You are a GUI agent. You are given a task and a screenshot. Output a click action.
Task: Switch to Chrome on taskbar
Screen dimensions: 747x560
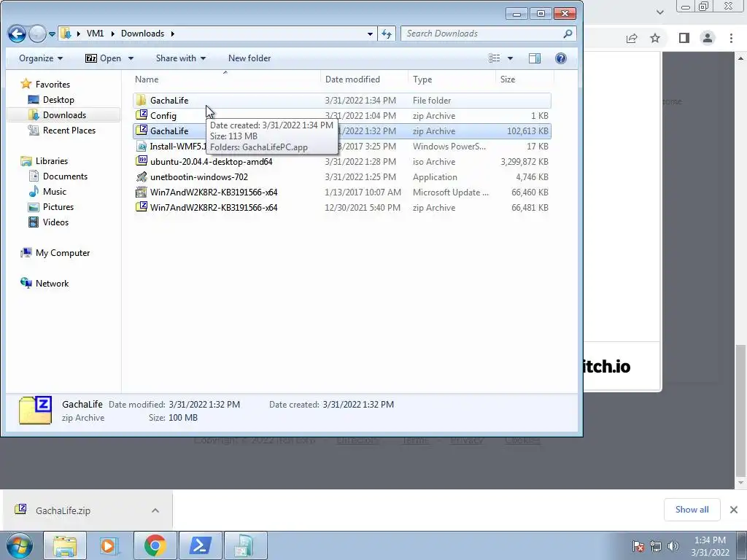tap(155, 545)
